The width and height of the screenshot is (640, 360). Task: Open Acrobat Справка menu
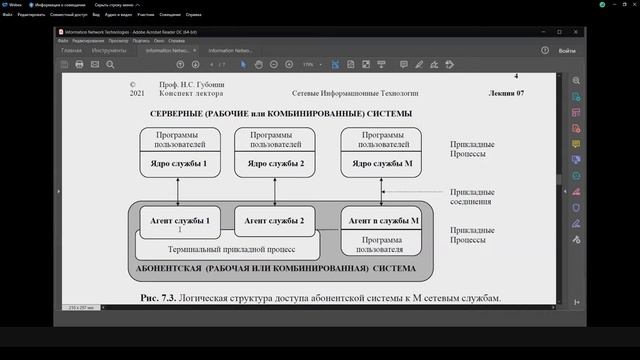click(x=176, y=41)
